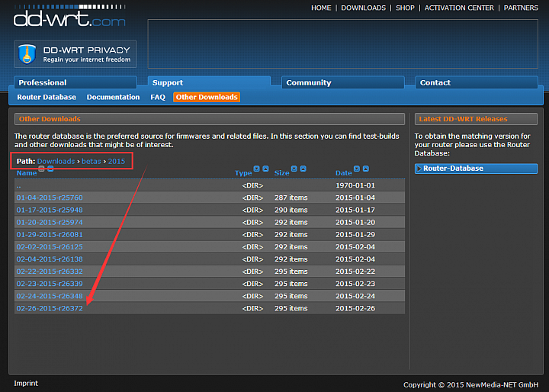Image resolution: width=549 pixels, height=392 pixels.
Task: Click the Other Downloads panel heading
Action: coord(210,119)
